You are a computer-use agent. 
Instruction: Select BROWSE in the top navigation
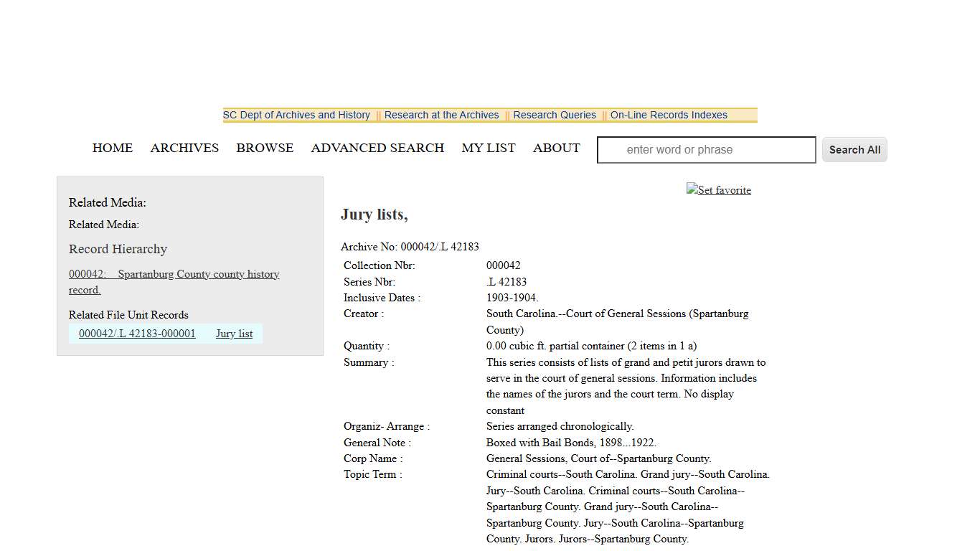(265, 148)
